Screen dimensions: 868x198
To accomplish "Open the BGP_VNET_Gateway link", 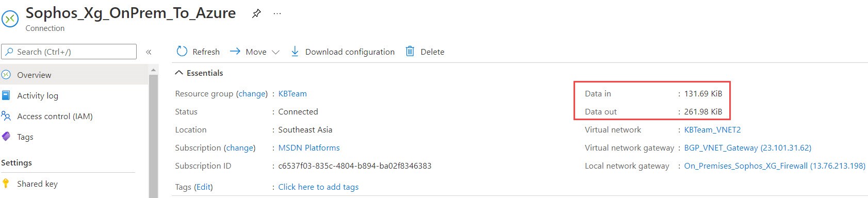I will [747, 147].
